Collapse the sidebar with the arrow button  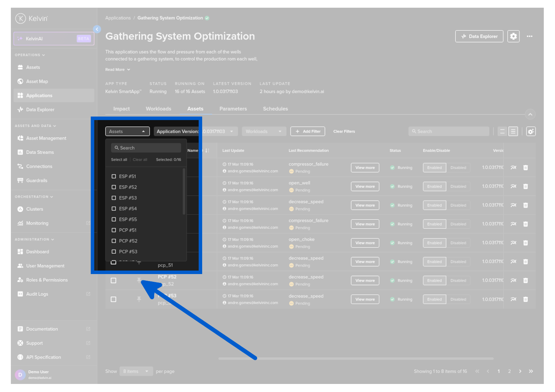(x=97, y=29)
